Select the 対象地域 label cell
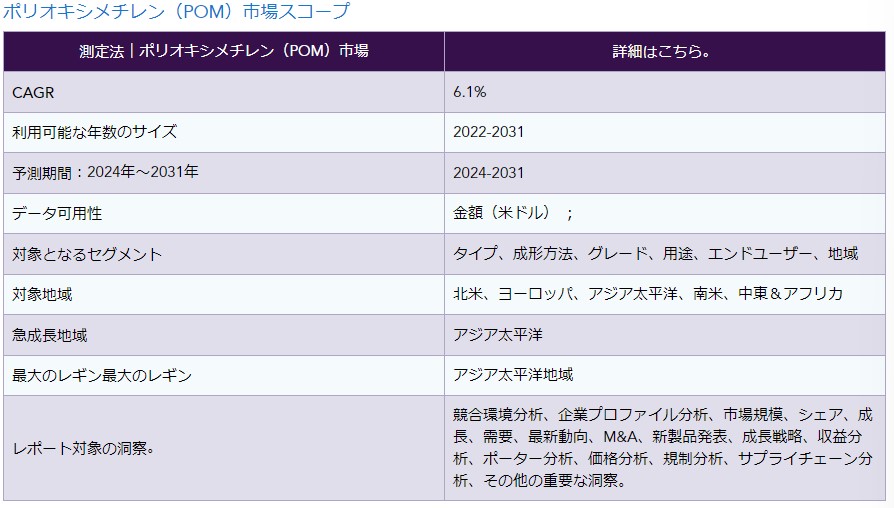 pos(42,294)
